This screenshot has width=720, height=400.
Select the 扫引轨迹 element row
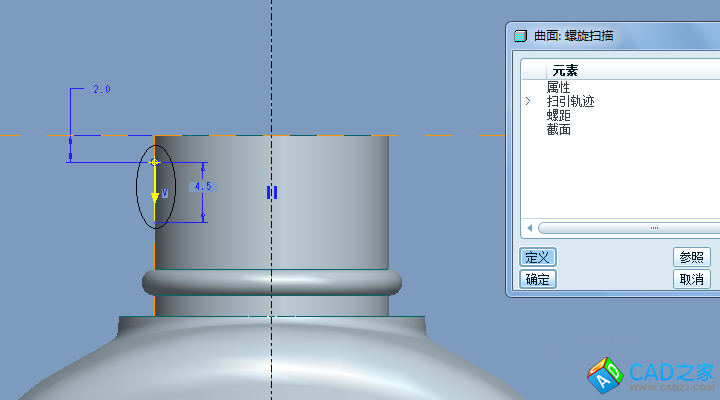tap(570, 102)
